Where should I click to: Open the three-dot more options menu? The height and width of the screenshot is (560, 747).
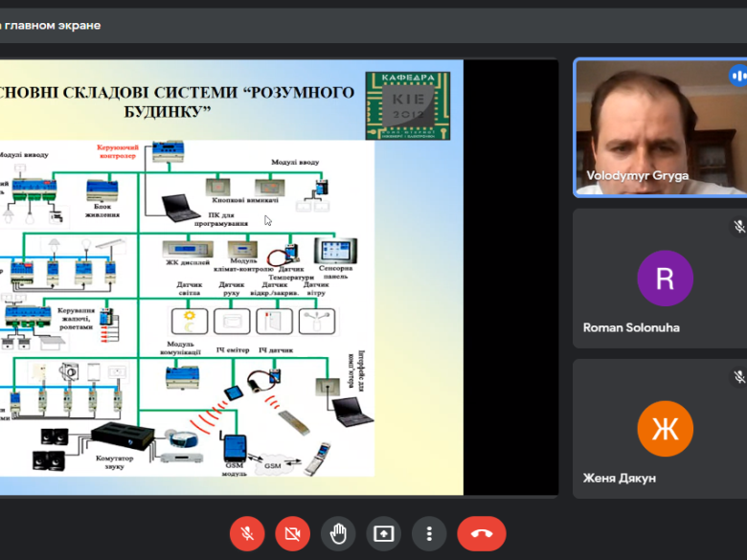(x=429, y=533)
